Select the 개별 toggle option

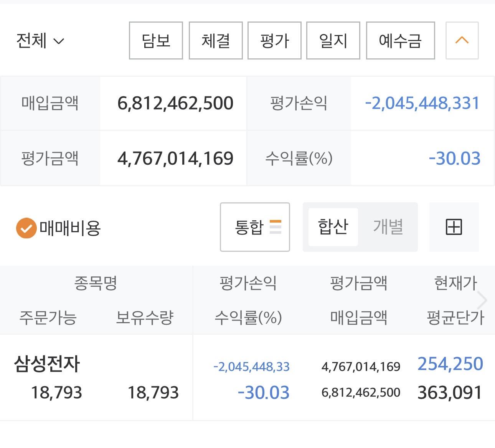[388, 227]
